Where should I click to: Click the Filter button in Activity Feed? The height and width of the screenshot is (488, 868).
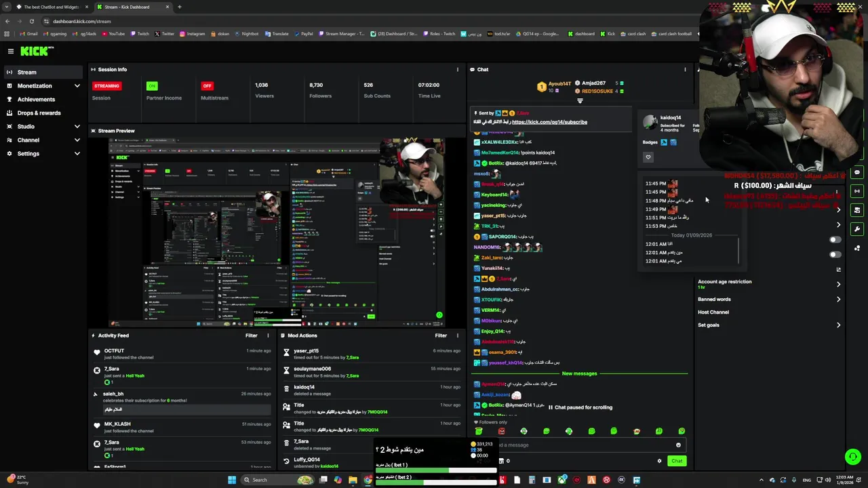pos(252,335)
